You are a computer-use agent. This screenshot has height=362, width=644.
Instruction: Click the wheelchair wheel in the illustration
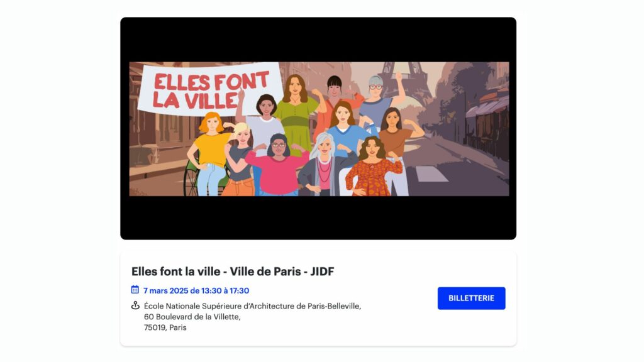point(191,179)
